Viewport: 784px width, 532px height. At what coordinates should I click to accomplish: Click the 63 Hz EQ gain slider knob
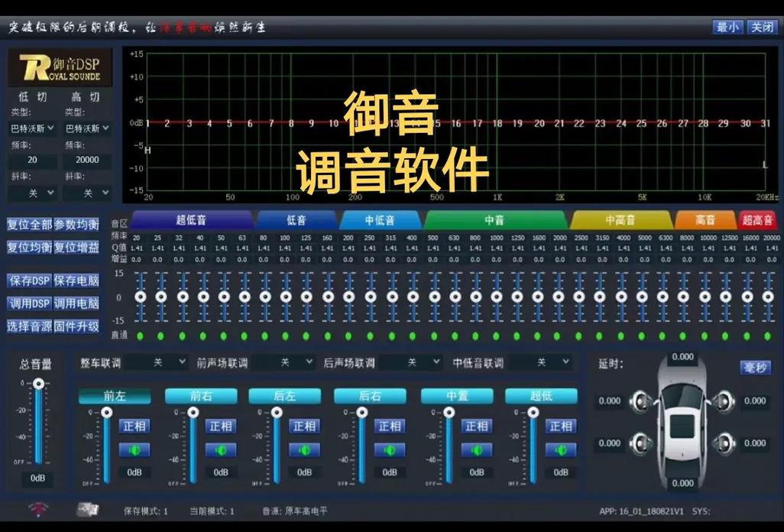(245, 297)
